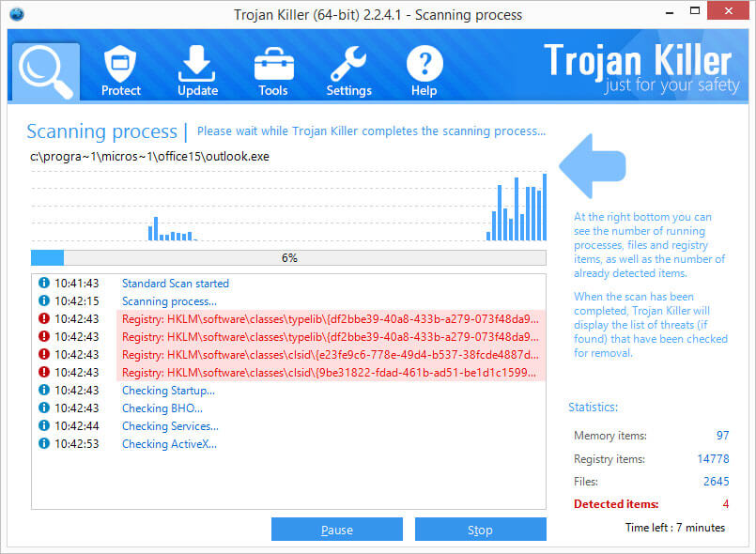Open the Scan magnifier toolbar icon
The height and width of the screenshot is (554, 756).
[x=46, y=72]
